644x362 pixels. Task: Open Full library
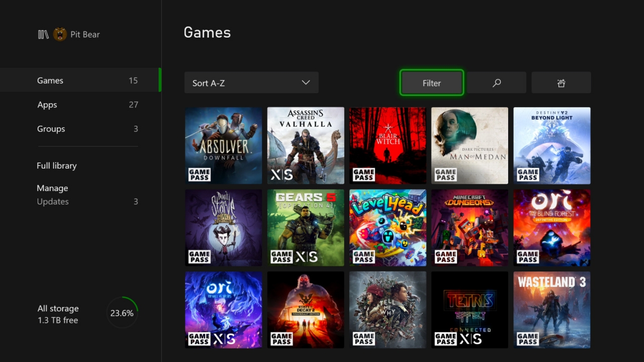[x=57, y=166]
